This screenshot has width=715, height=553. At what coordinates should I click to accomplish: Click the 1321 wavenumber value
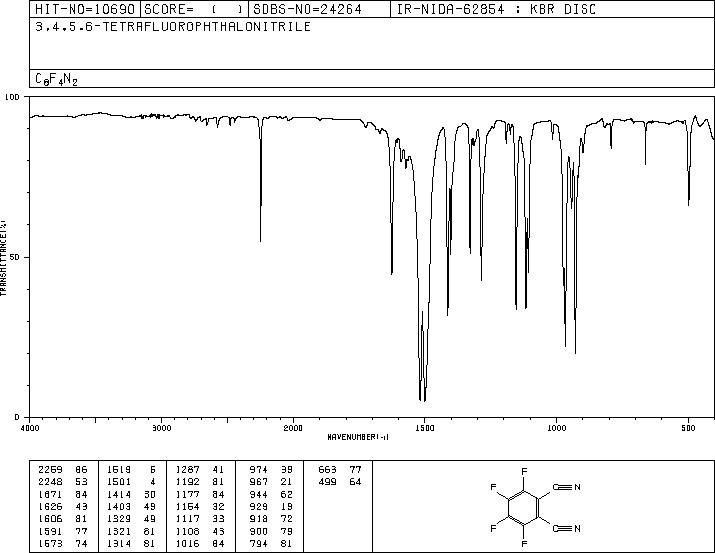tap(119, 532)
